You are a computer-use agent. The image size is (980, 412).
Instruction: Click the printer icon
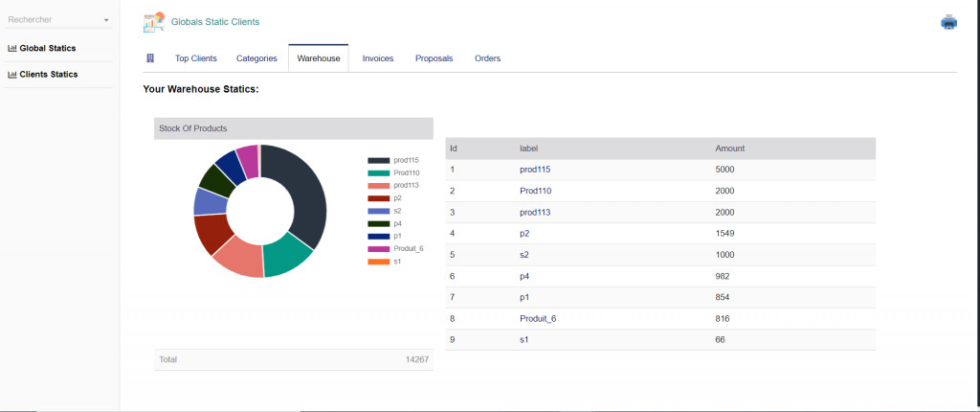pos(948,22)
